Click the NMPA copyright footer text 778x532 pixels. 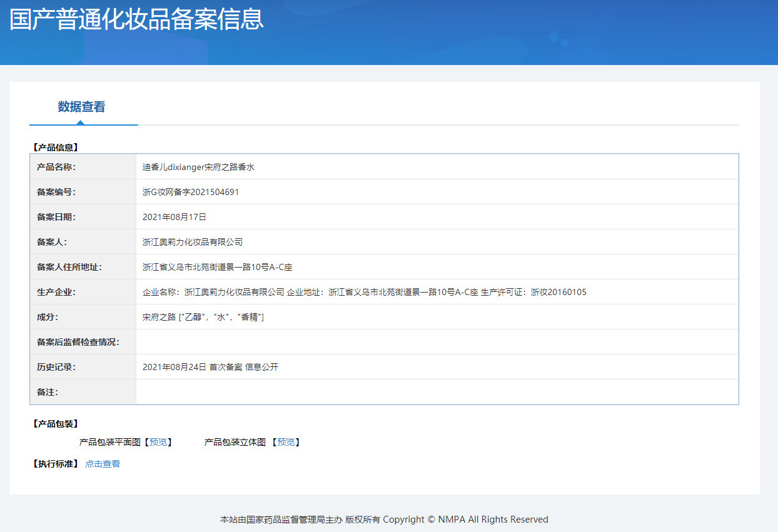pyautogui.click(x=384, y=519)
